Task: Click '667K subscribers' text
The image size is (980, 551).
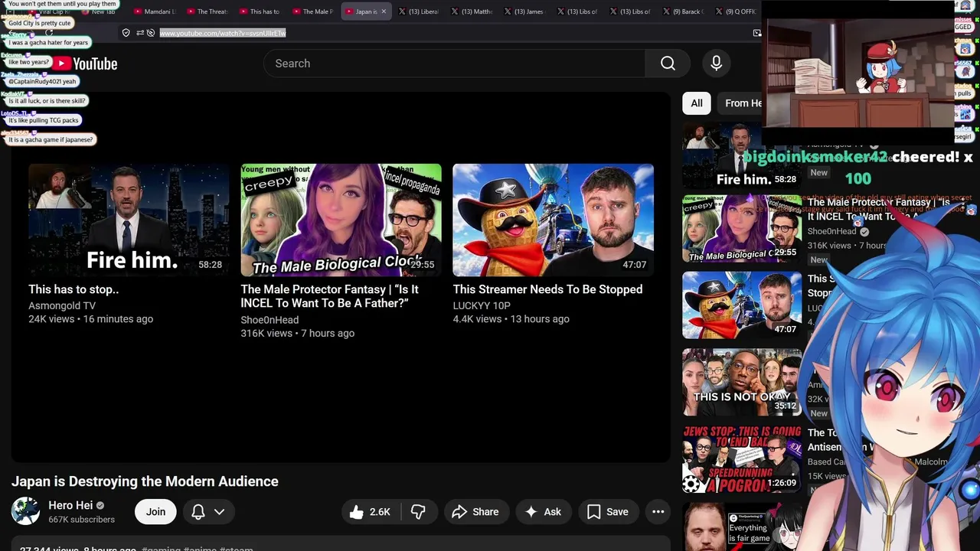Action: pos(81,520)
